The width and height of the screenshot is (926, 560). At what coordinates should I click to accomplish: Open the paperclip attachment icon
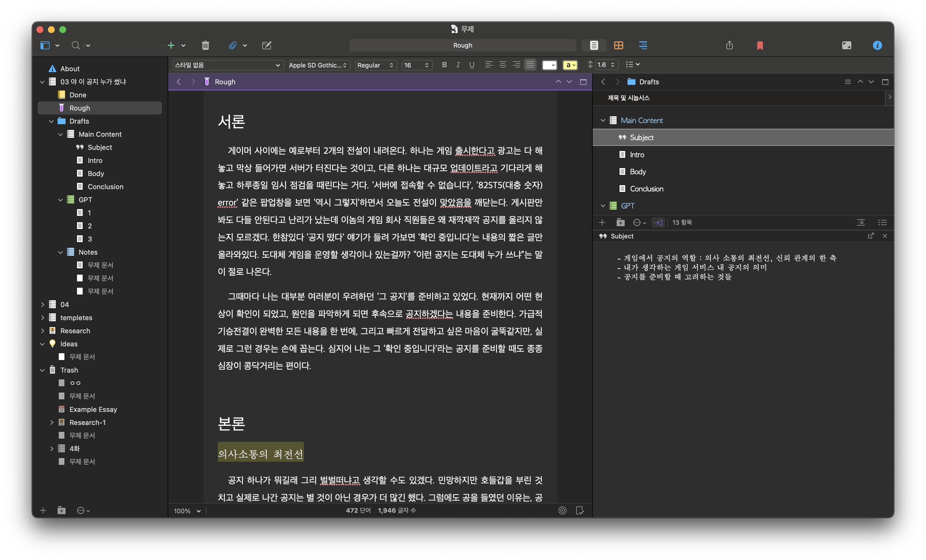(233, 46)
